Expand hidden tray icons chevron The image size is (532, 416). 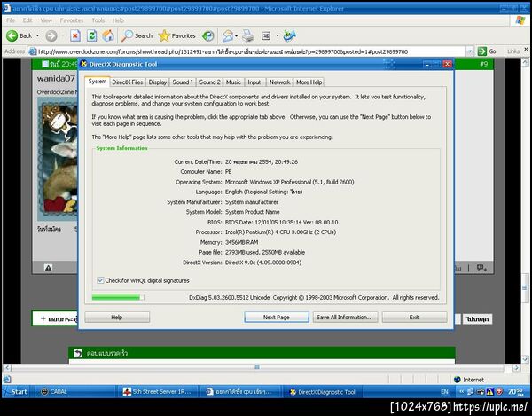[x=461, y=391]
